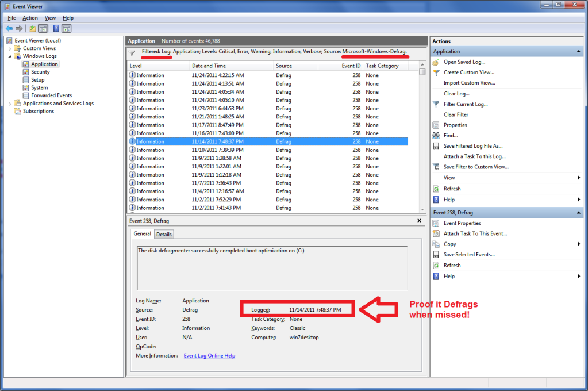Close the Event 258 preview pane
The height and width of the screenshot is (391, 588).
click(419, 221)
